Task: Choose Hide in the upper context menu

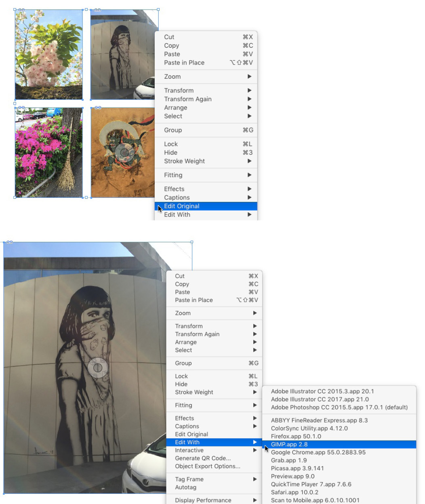Action: tap(206, 152)
